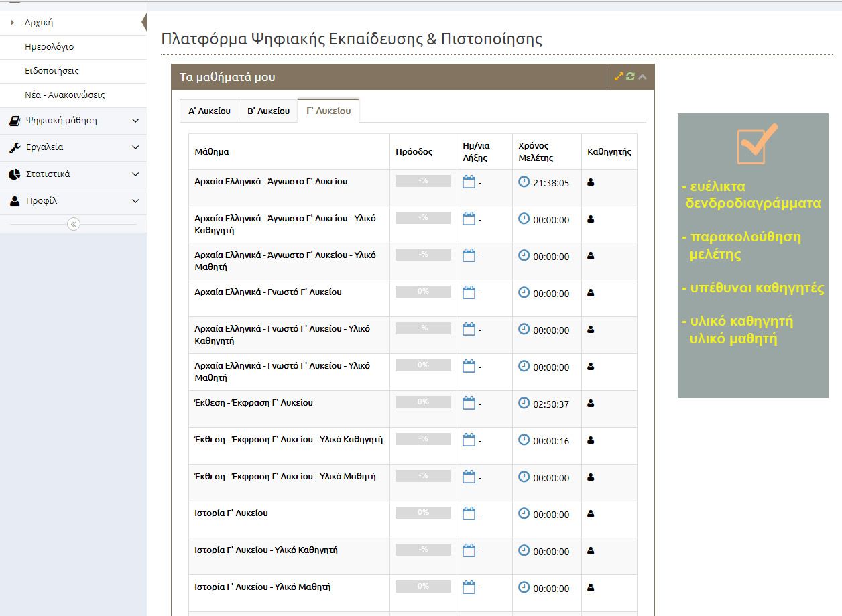Expand the Εργαλεία sidebar menu

coord(74,147)
